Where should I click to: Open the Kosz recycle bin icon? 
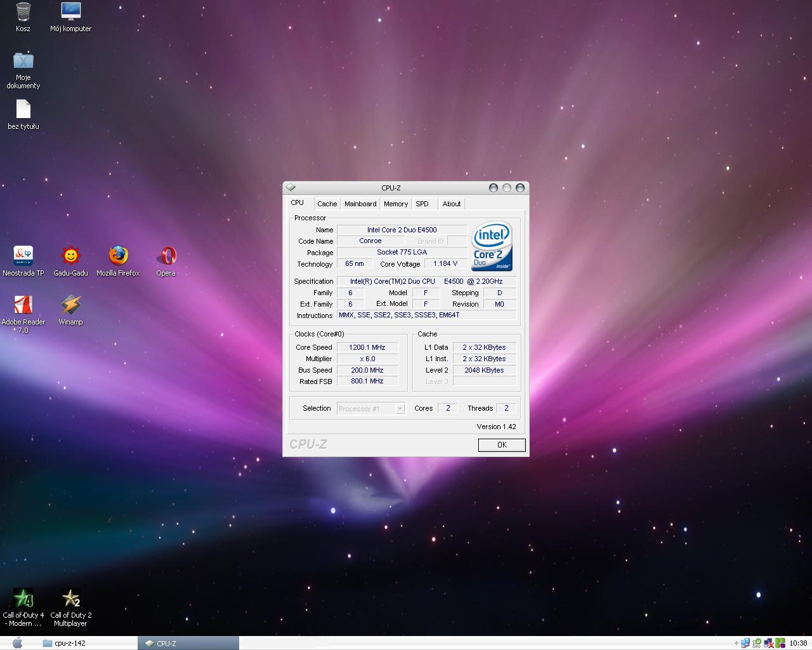click(23, 17)
